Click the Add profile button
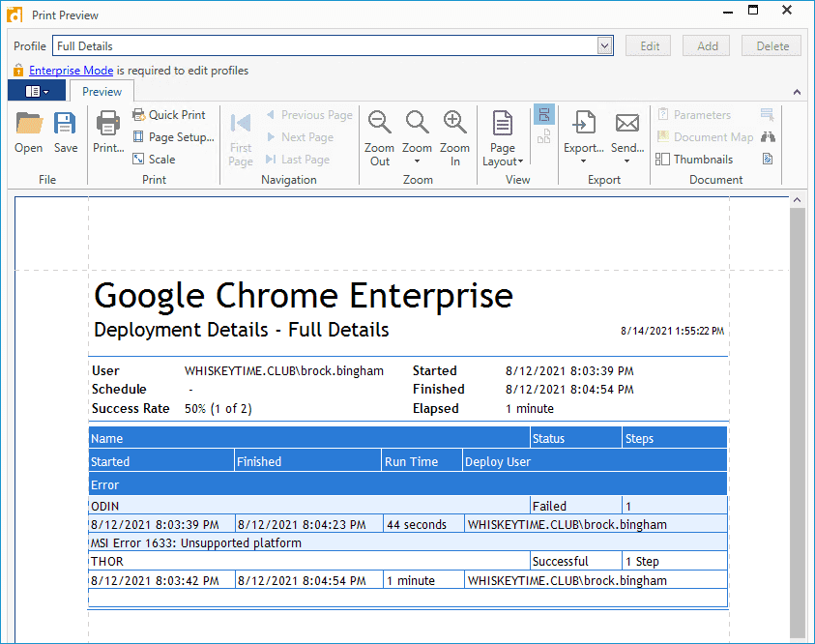The width and height of the screenshot is (815, 644). click(707, 45)
